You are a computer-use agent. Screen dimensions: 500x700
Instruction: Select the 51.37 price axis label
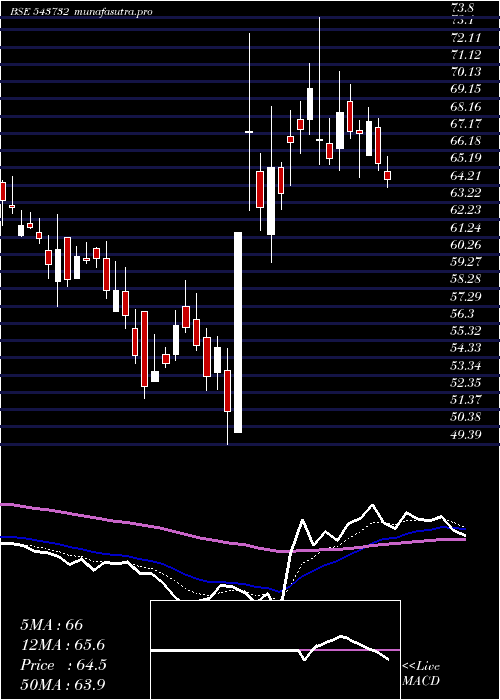tap(466, 400)
